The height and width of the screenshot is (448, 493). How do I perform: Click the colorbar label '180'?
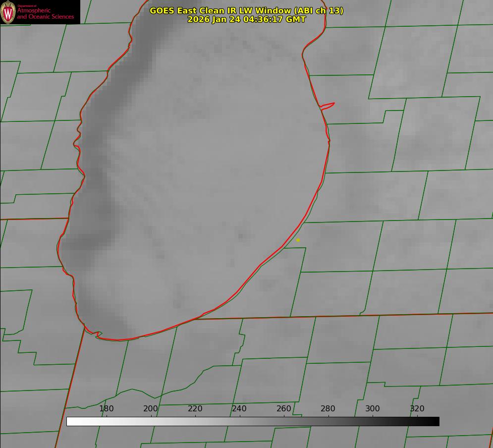106,408
